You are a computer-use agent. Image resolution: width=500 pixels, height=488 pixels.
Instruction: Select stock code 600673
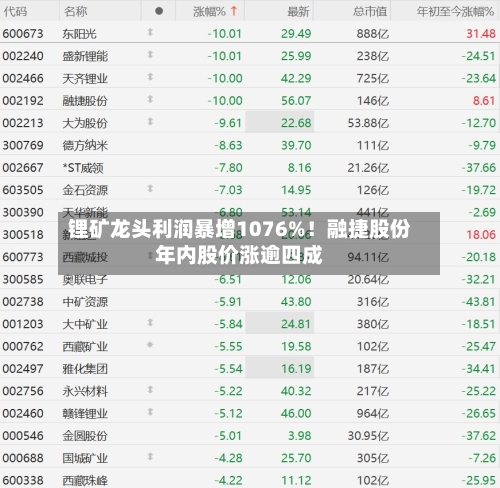[x=23, y=34]
